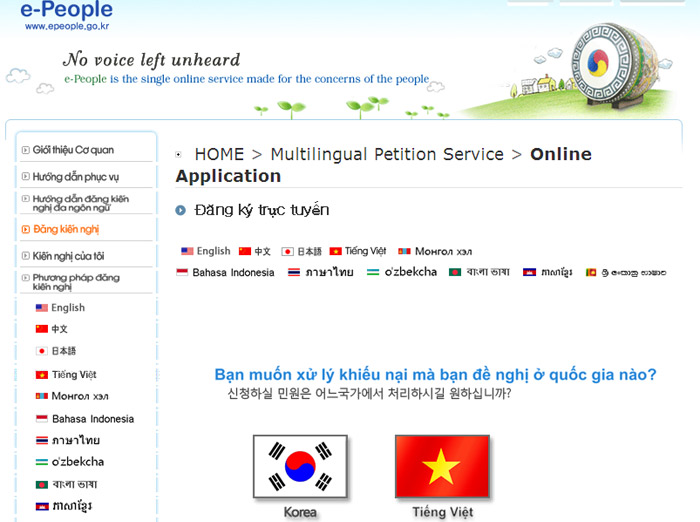Open the Hướng dẫn phục vụ menu item
700x522 pixels.
pos(75,177)
